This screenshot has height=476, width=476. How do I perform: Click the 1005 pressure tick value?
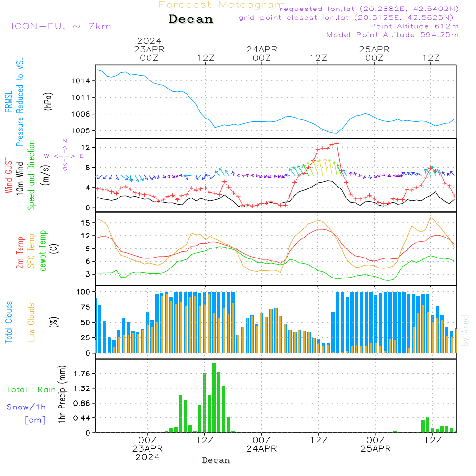pyautogui.click(x=81, y=131)
